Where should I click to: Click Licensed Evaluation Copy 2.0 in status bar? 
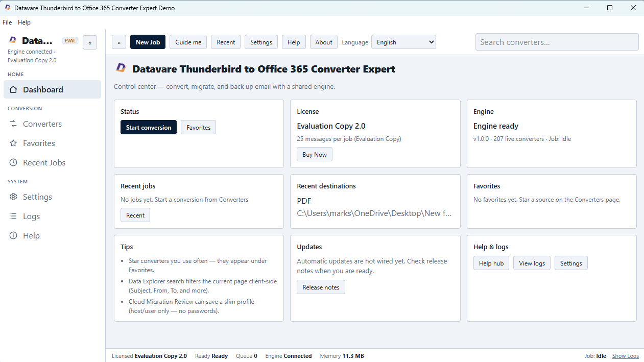pyautogui.click(x=149, y=356)
